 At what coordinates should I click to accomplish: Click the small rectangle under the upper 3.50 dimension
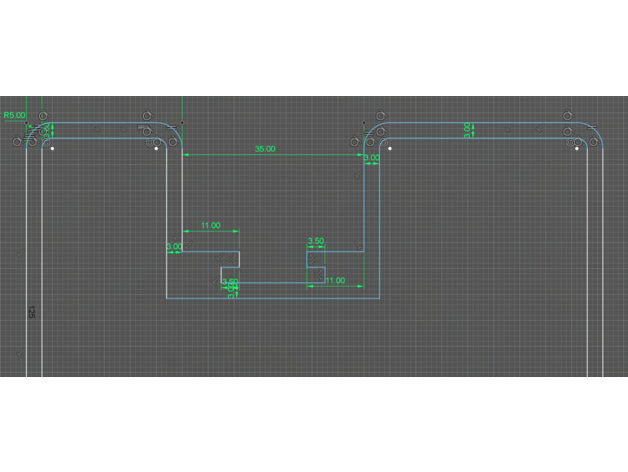click(x=315, y=260)
